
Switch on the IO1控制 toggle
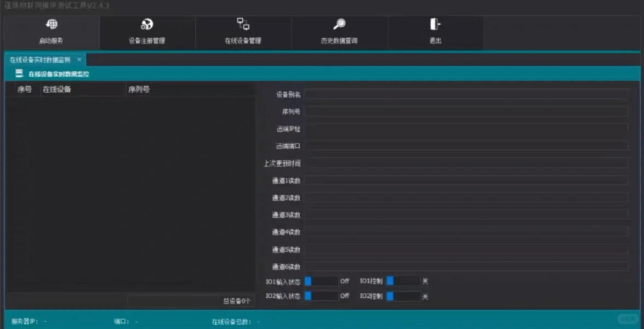tap(403, 281)
